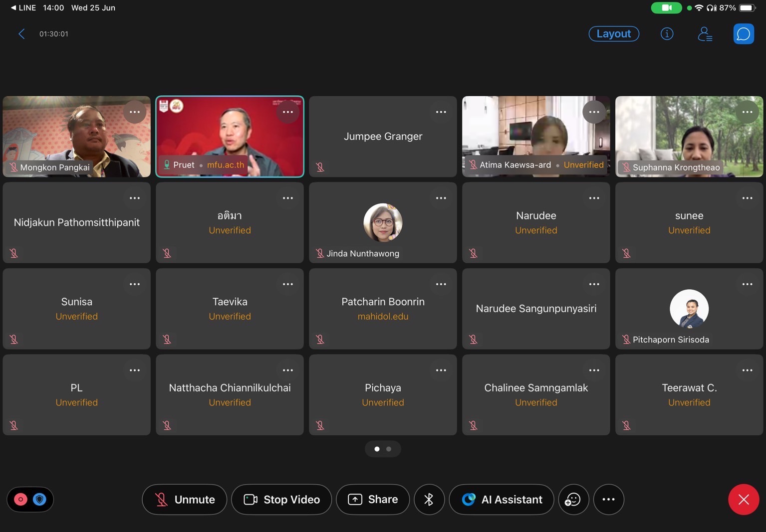
Task: Open the reactions emoji picker
Action: [x=573, y=499]
